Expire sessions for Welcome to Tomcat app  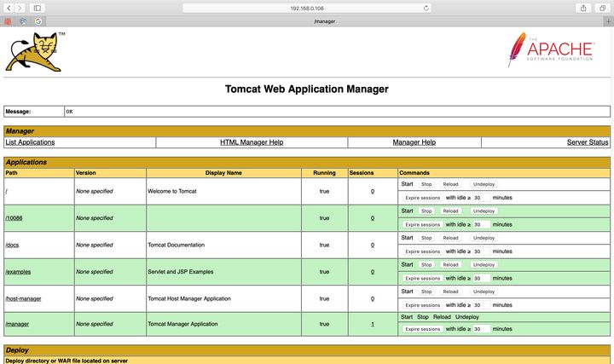tap(422, 198)
